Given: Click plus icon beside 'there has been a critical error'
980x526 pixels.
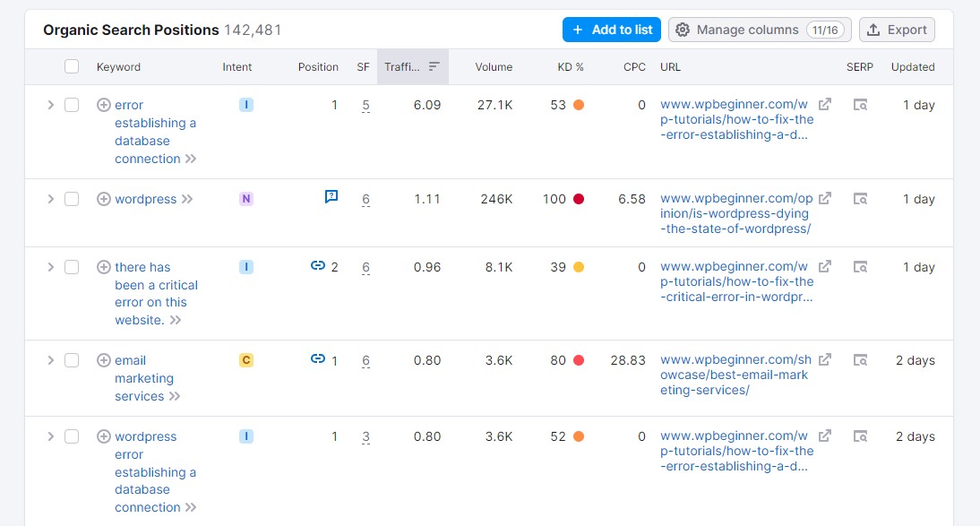Looking at the screenshot, I should [x=104, y=267].
